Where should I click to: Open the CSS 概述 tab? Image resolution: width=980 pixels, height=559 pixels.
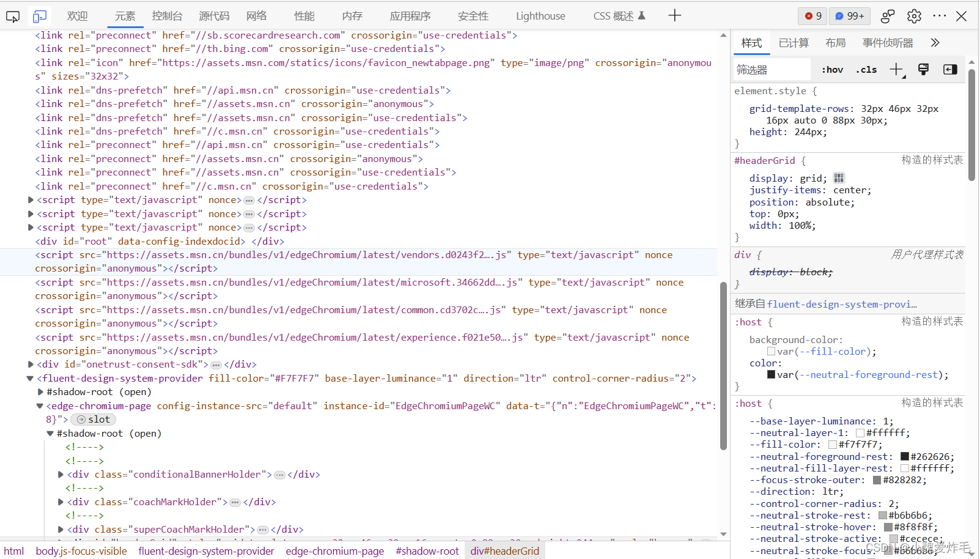(619, 17)
